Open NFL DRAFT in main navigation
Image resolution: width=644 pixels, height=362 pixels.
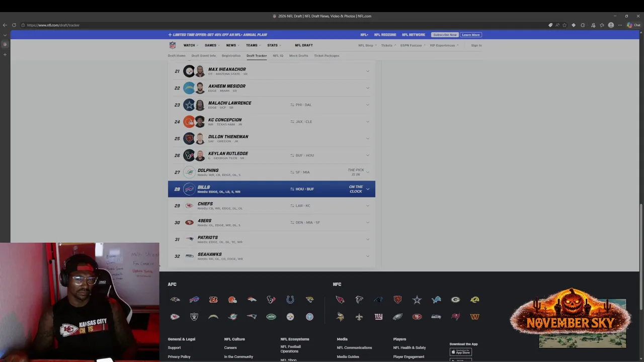pyautogui.click(x=303, y=45)
